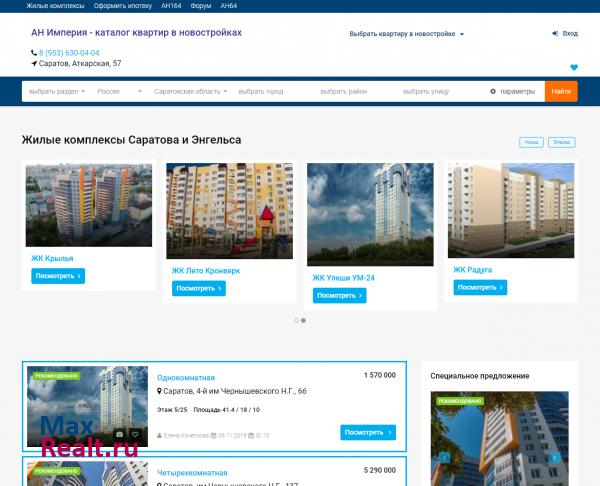Viewport: 600px width, 486px height.
Task: Click the orange Найти search button
Action: point(561,91)
